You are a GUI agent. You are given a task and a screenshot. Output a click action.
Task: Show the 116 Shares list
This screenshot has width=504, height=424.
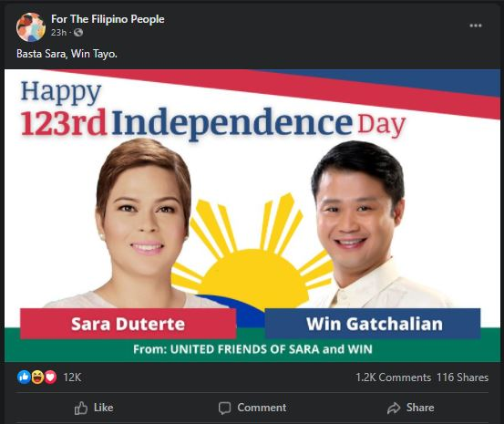[462, 377]
